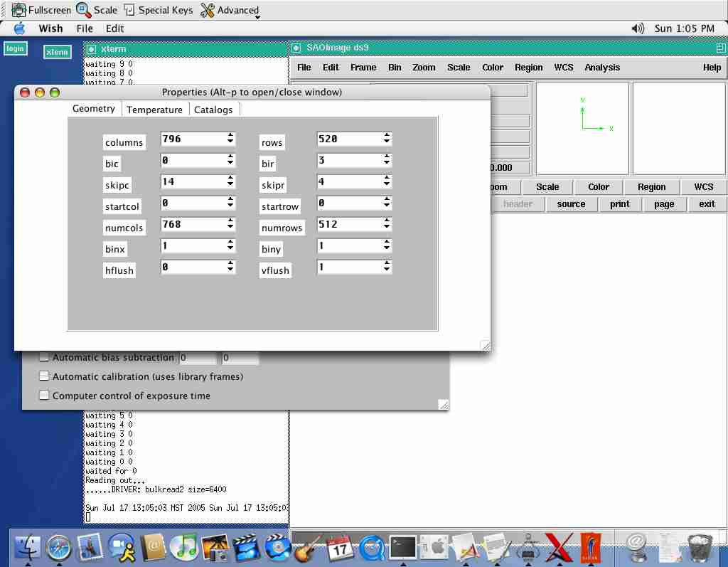Restore the iconified xterm window icon
The width and height of the screenshot is (728, 567).
pos(58,52)
